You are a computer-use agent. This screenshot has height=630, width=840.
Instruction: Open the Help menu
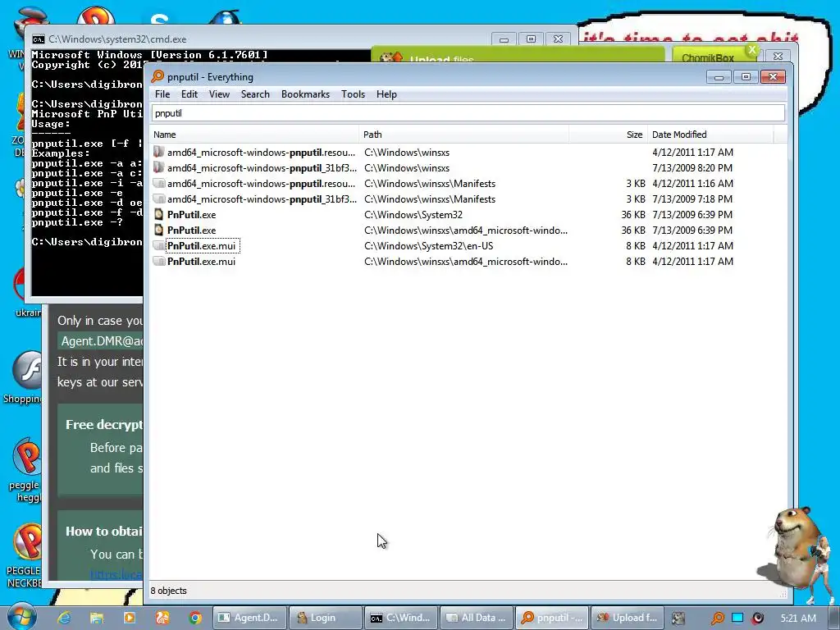[386, 94]
